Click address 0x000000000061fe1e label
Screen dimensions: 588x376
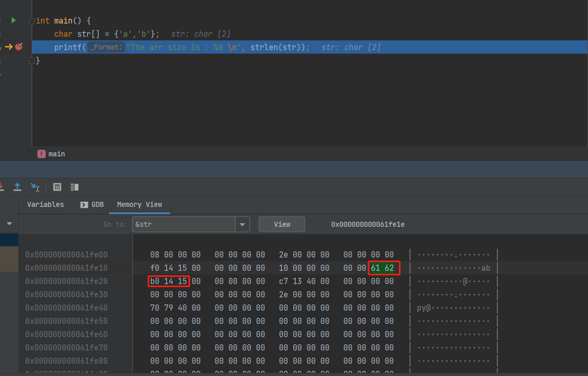click(367, 224)
